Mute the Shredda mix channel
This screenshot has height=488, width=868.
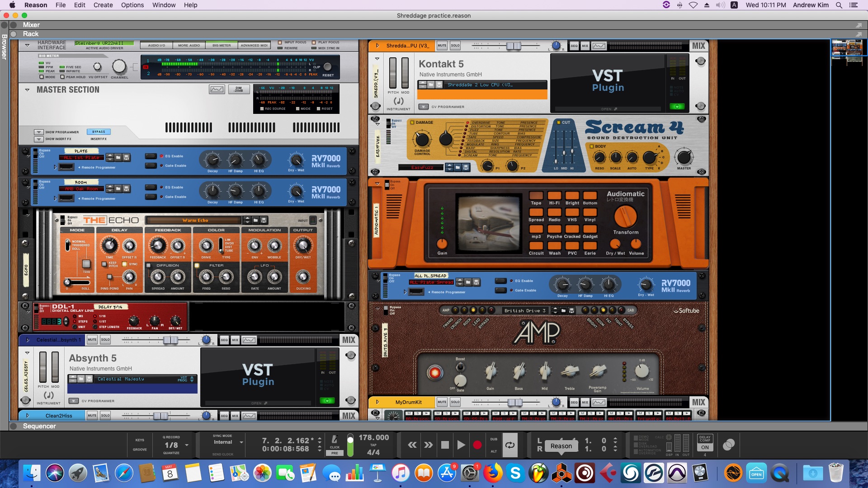[x=442, y=46]
